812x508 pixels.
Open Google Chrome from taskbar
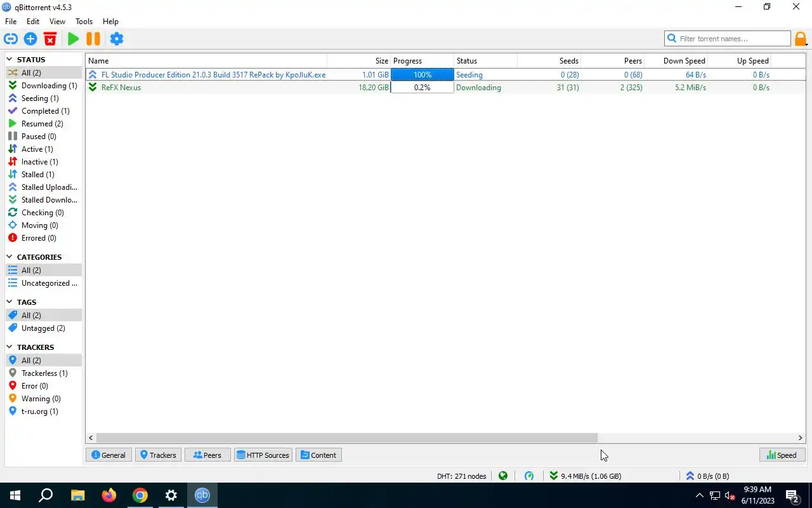[x=140, y=495]
